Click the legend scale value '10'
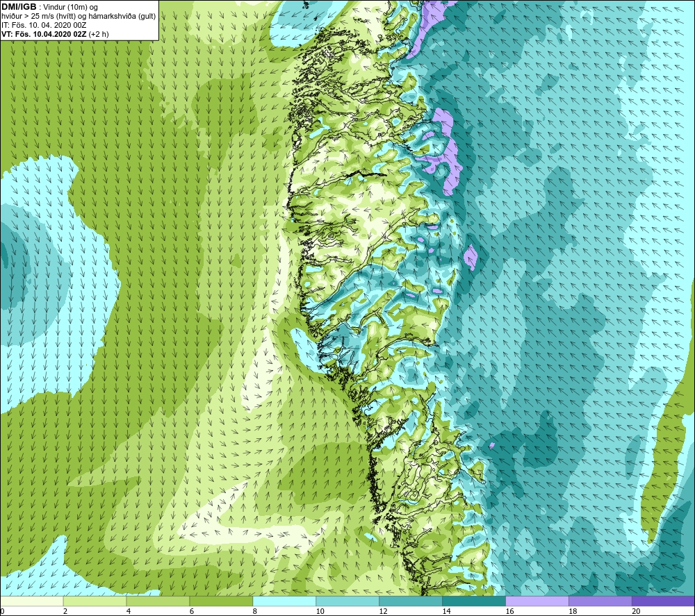Viewport: 695px width, 616px height. 320,611
